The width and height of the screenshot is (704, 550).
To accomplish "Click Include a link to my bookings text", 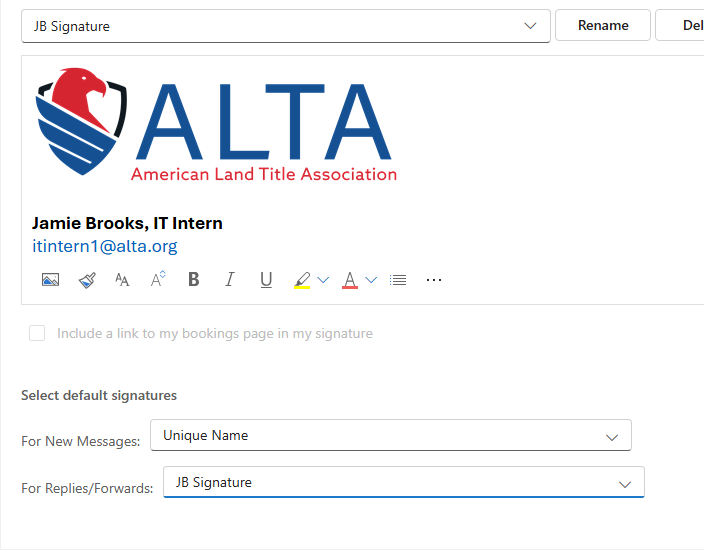I will 215,333.
